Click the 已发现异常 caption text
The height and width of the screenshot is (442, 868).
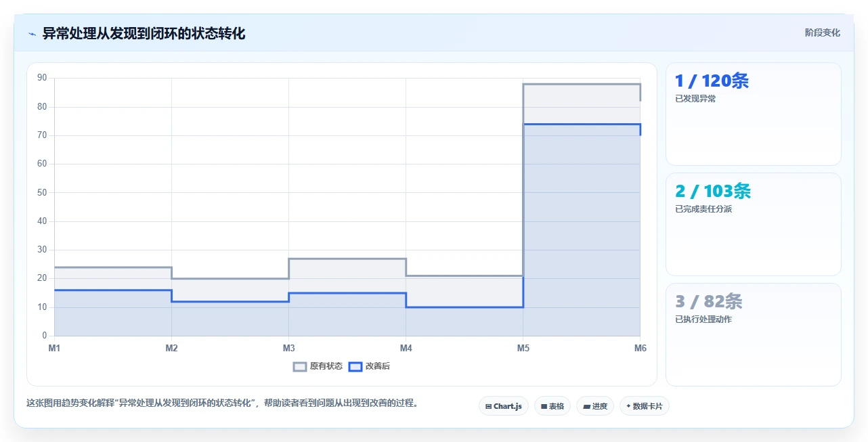click(x=695, y=99)
